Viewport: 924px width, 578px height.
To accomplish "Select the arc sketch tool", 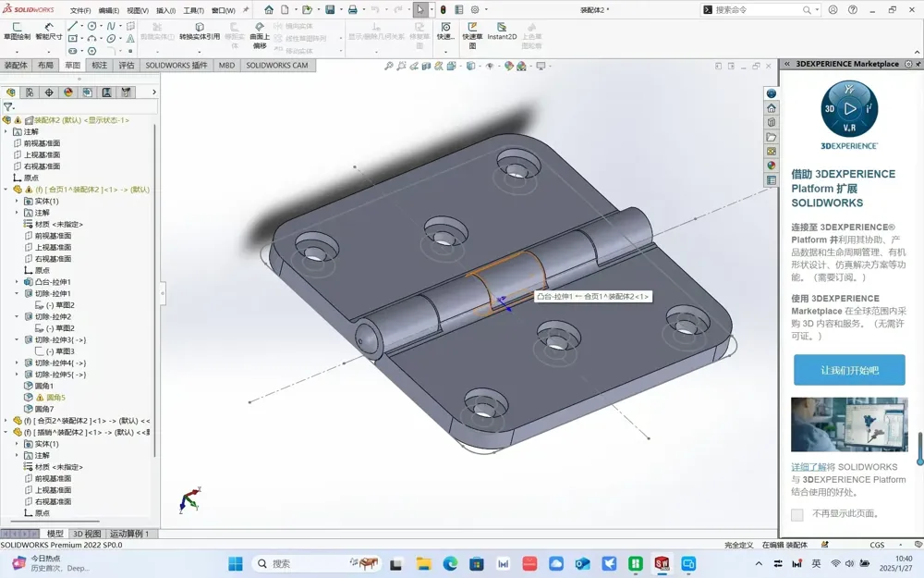I will tap(91, 38).
